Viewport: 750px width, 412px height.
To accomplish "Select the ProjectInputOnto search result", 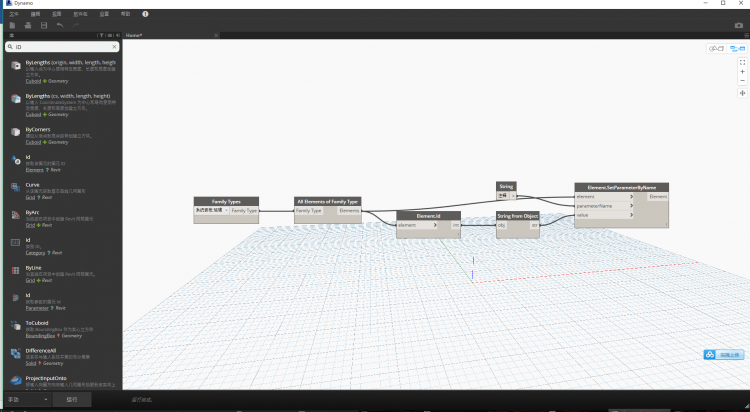I will [x=63, y=382].
